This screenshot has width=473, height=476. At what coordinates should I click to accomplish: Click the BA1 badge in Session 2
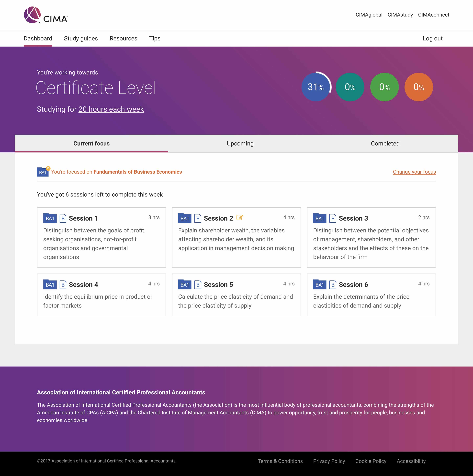click(185, 218)
